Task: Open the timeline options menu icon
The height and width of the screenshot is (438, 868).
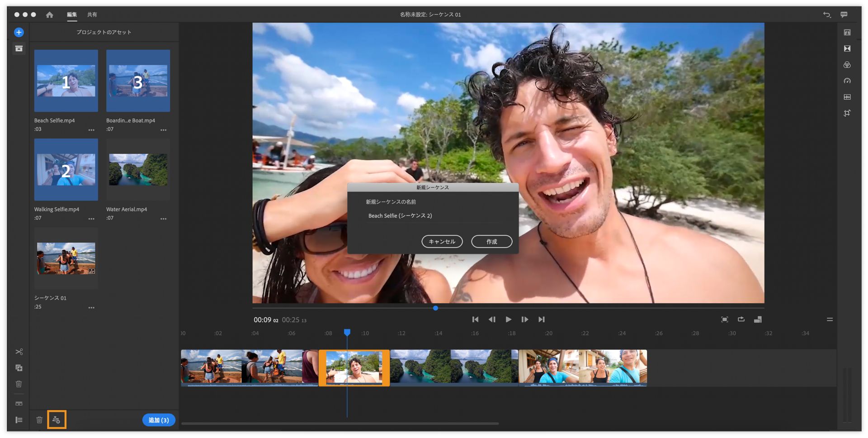Action: tap(830, 319)
